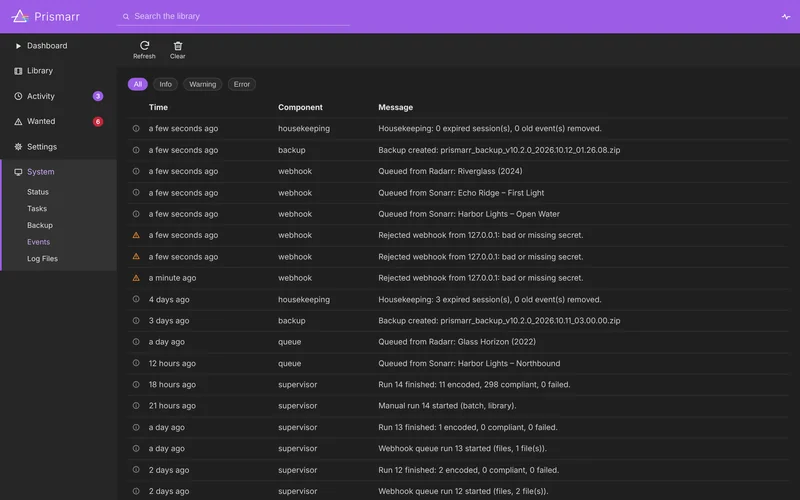
Task: Click the Time column header
Action: point(158,107)
